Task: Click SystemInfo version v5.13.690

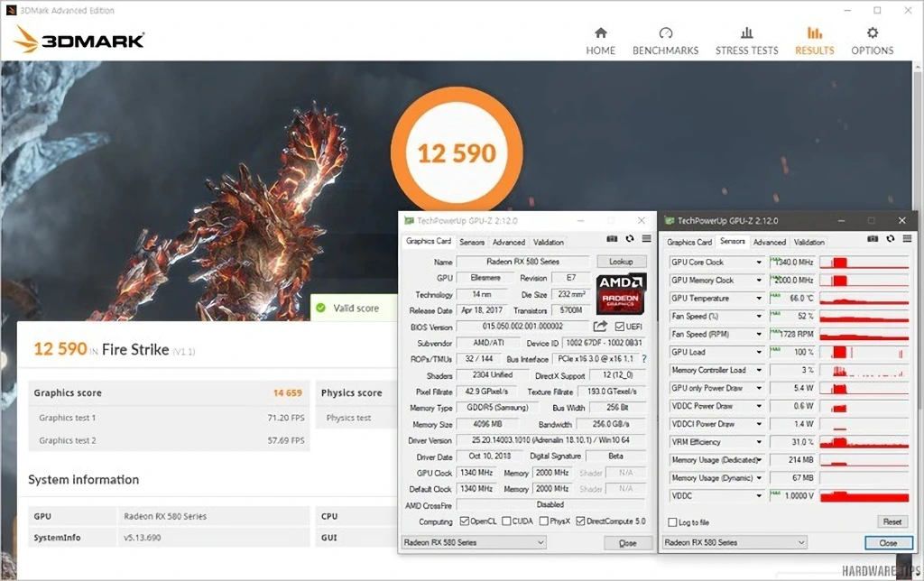Action: [x=142, y=538]
